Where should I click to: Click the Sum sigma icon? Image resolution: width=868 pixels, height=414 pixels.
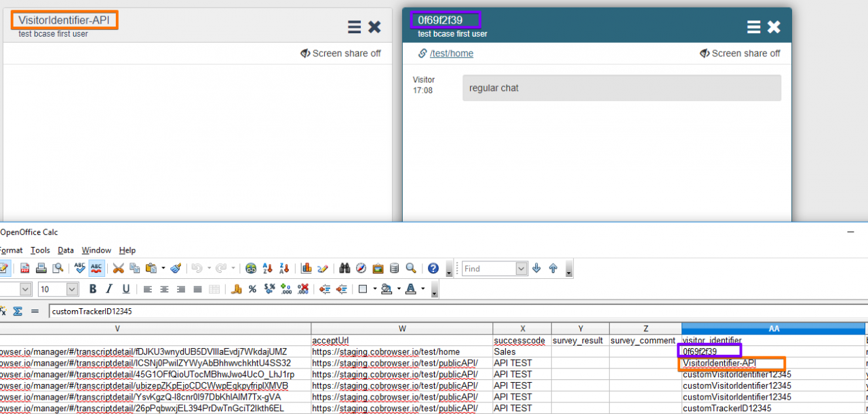tap(18, 312)
